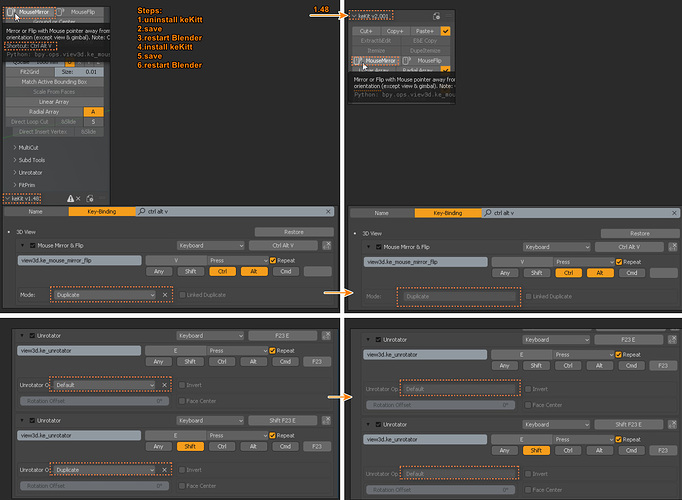
Task: Toggle Invert on left Shift F23 E Unrotator
Action: (x=182, y=470)
